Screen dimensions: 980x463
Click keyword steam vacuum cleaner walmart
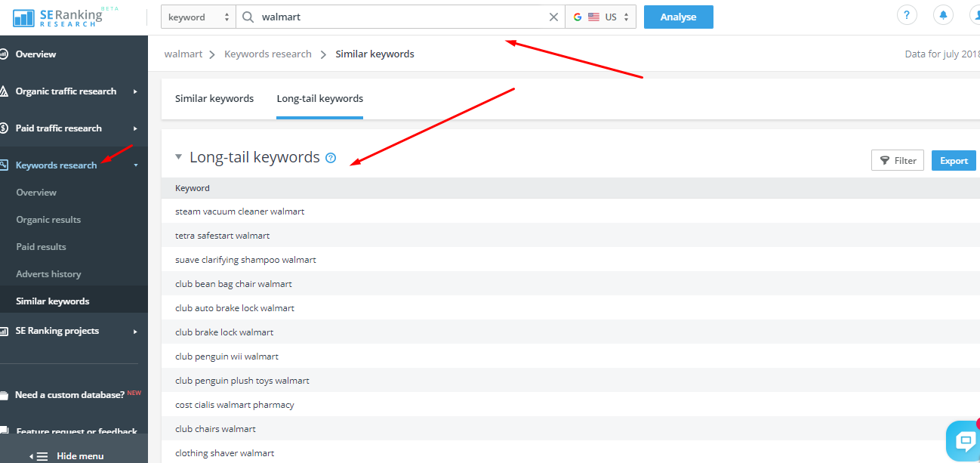pyautogui.click(x=240, y=211)
